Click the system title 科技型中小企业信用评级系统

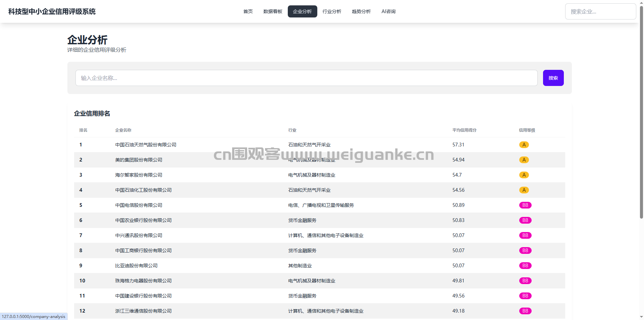point(52,11)
